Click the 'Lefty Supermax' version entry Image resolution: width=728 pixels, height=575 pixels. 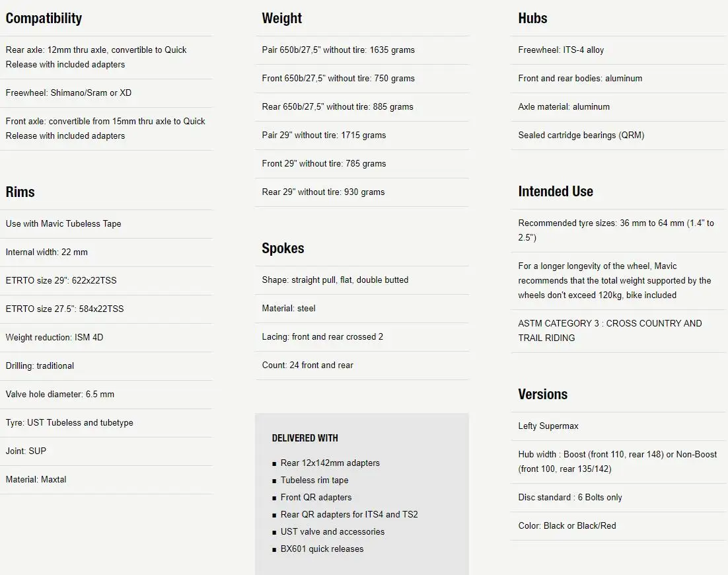point(618,426)
